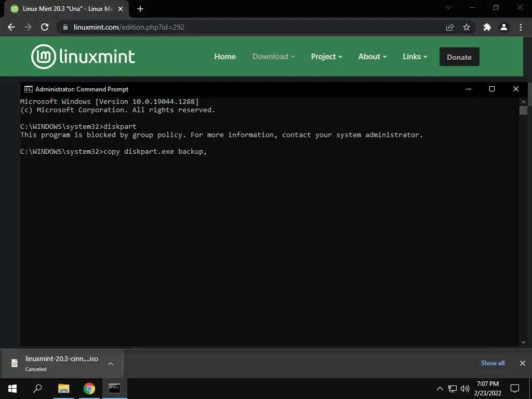Click the volume speaker tray icon

pos(465,389)
